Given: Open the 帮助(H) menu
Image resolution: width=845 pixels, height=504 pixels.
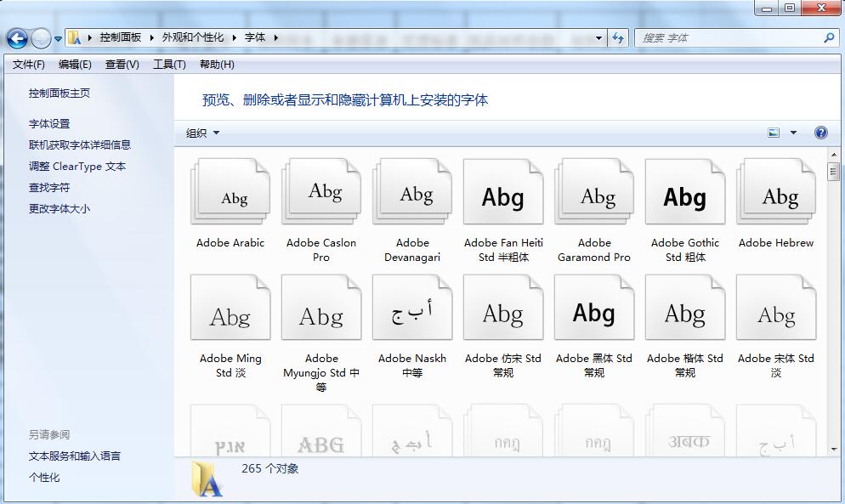Looking at the screenshot, I should point(217,65).
